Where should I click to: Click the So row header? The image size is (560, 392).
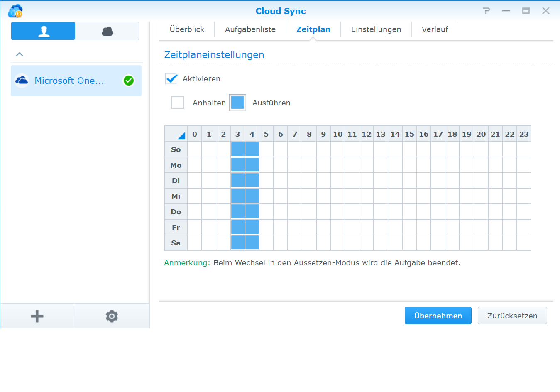[x=176, y=149]
